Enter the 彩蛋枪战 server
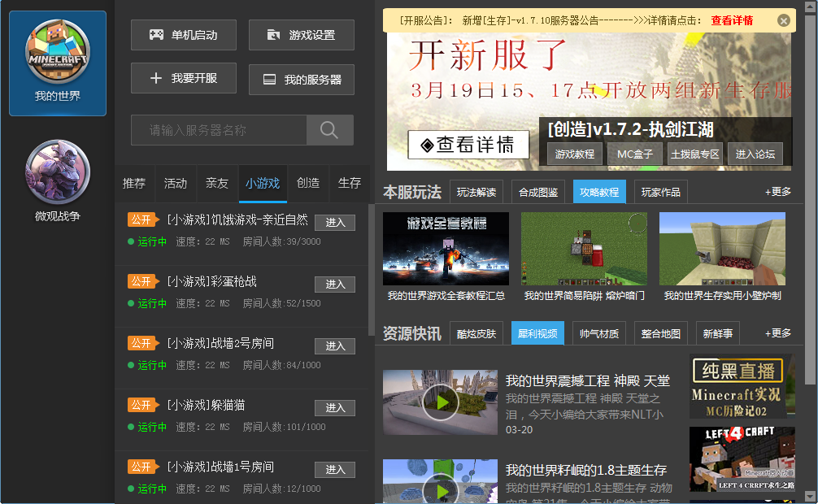Screen dimensions: 818x504 pos(335,285)
